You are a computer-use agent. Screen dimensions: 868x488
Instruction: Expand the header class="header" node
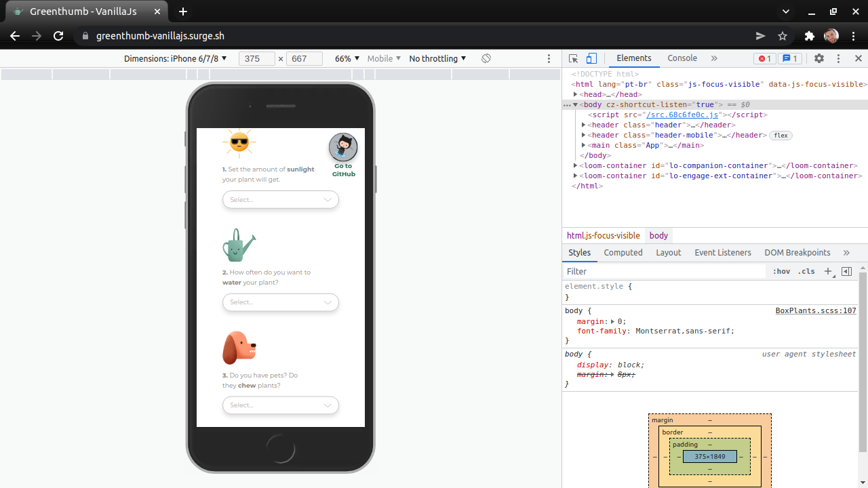(x=584, y=125)
